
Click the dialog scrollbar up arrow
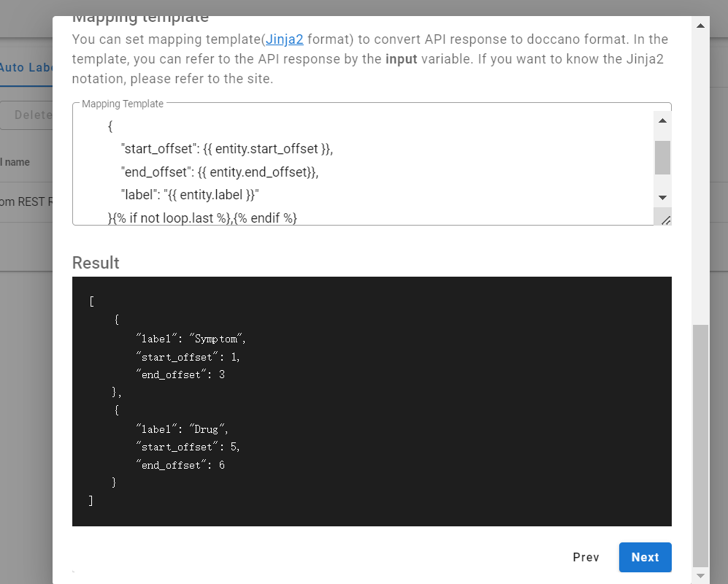click(700, 26)
